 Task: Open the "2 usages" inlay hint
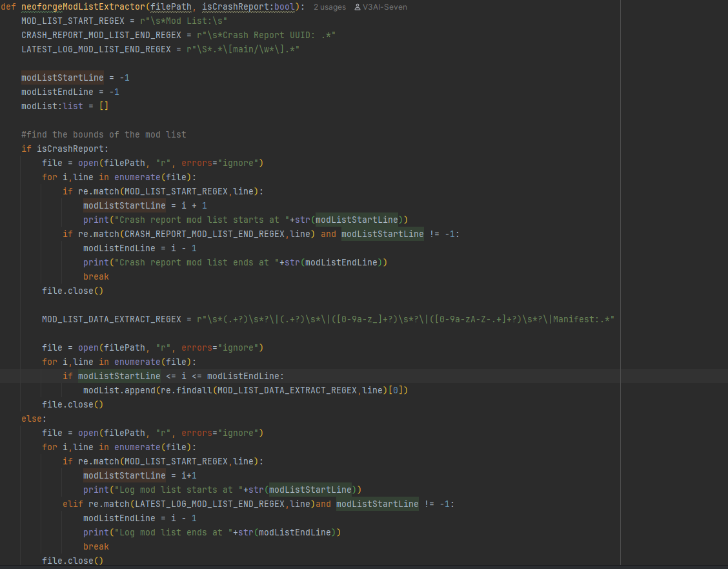click(330, 7)
